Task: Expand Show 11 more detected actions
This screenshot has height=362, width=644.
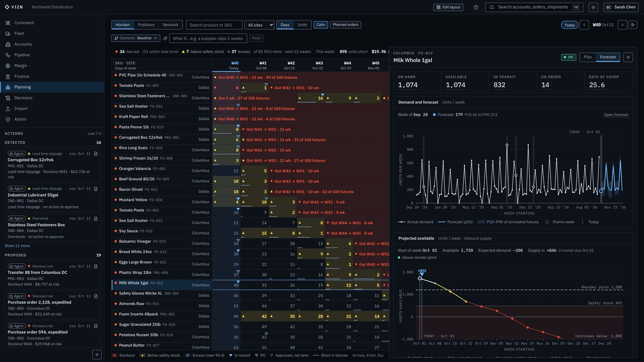Action: click(x=17, y=246)
